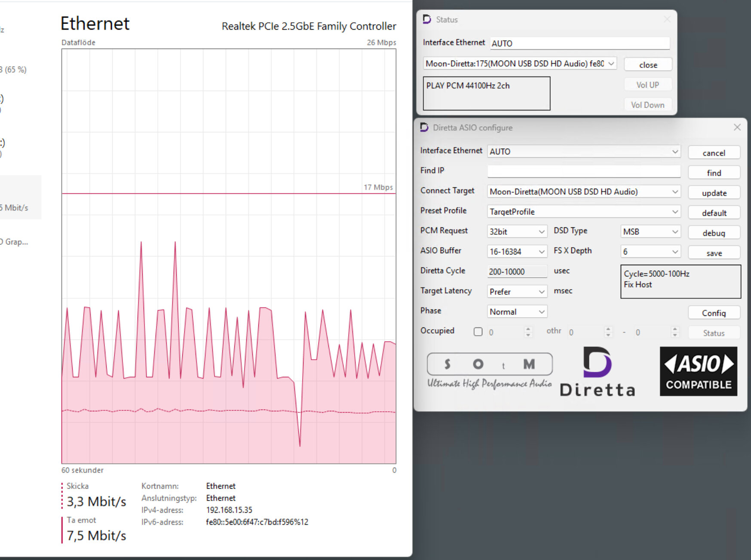Select the Moon-Diretta:175 device dropdown in Status
751x560 pixels.
[x=520, y=64]
